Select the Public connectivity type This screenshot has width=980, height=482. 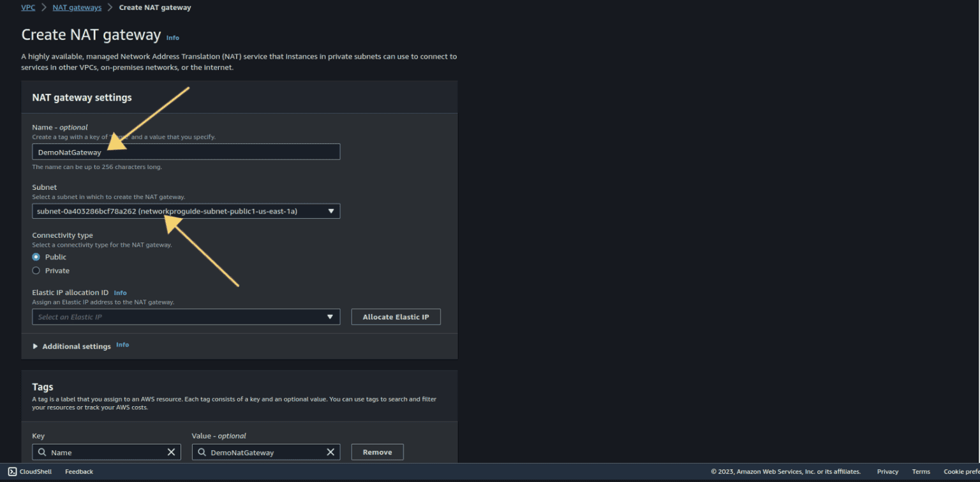click(36, 257)
